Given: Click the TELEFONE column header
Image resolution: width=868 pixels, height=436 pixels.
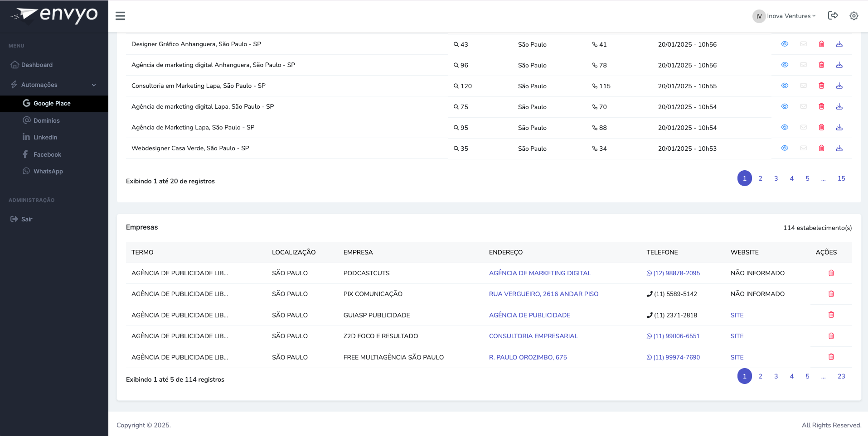Looking at the screenshot, I should pos(662,253).
